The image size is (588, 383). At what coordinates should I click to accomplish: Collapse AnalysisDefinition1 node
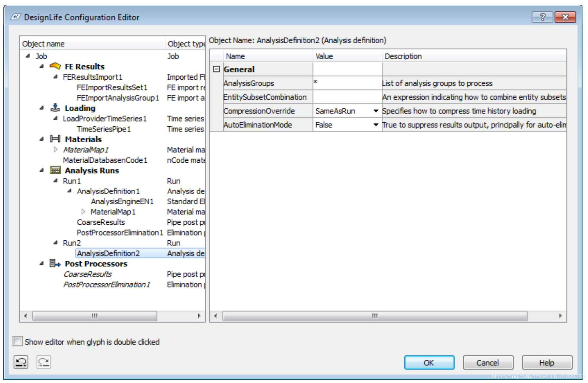click(x=70, y=191)
